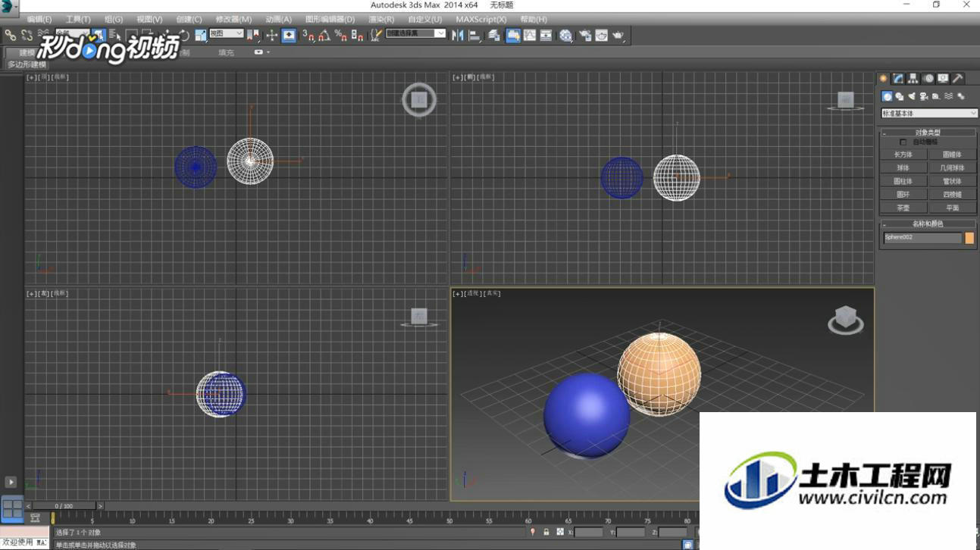Open the standard primitives category dropdown
980x550 pixels.
[x=929, y=114]
